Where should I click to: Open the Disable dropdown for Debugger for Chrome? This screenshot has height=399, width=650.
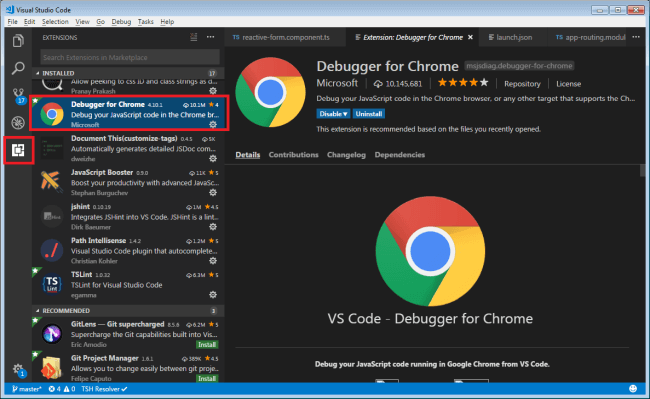tap(333, 114)
